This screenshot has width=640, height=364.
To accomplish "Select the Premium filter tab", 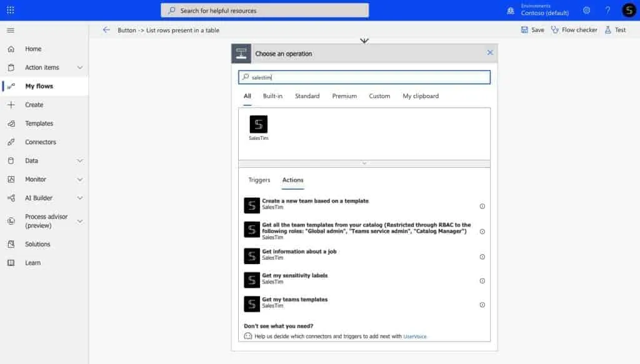I will [x=344, y=96].
